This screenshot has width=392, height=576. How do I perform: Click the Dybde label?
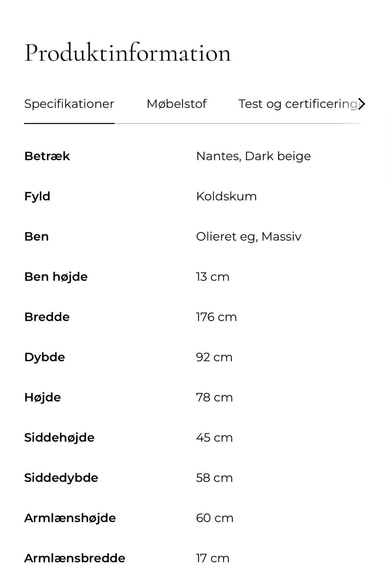point(45,357)
